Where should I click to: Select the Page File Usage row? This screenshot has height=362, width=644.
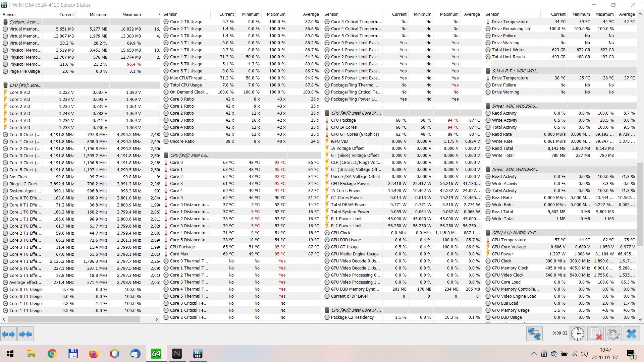tap(80, 71)
